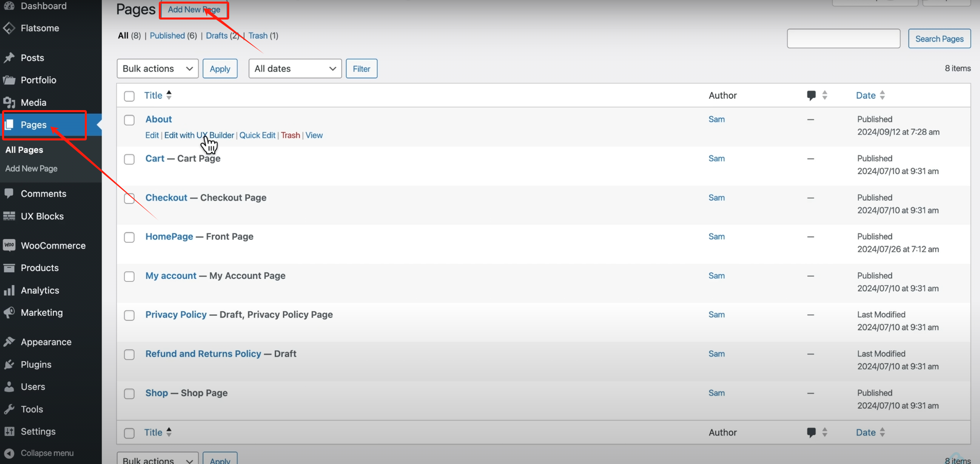Toggle the select-all checkbox in header

pos(130,96)
